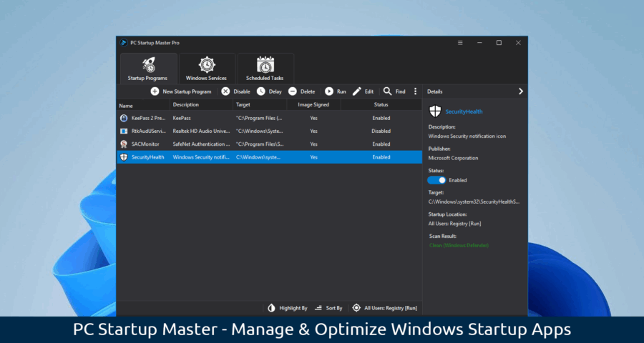The height and width of the screenshot is (343, 644).
Task: Click the Edit pencil icon
Action: click(x=357, y=91)
